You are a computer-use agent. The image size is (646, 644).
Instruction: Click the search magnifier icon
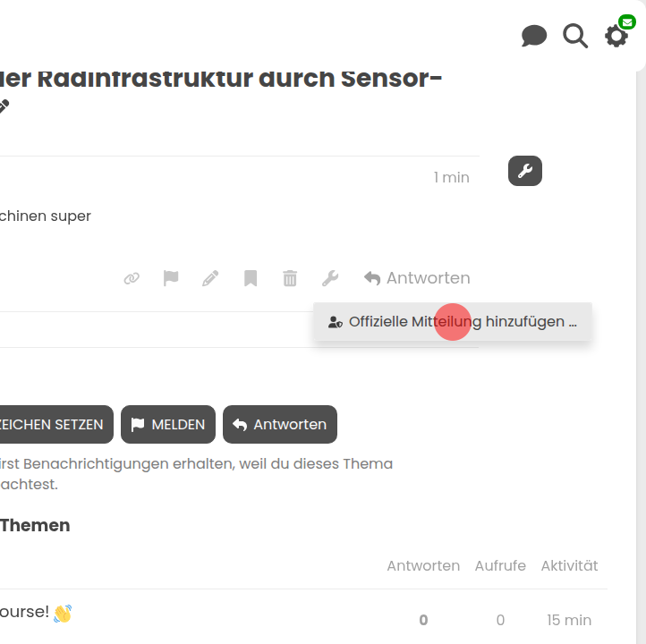click(x=575, y=37)
